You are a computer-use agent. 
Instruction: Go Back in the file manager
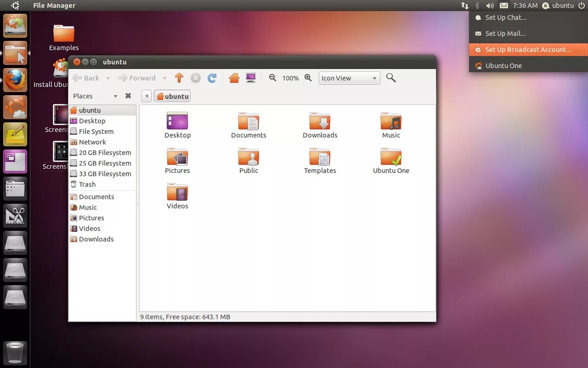tap(86, 78)
